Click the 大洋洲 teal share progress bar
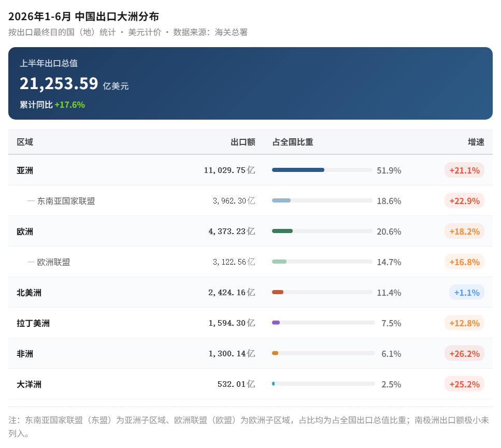This screenshot has width=501, height=448. click(323, 384)
